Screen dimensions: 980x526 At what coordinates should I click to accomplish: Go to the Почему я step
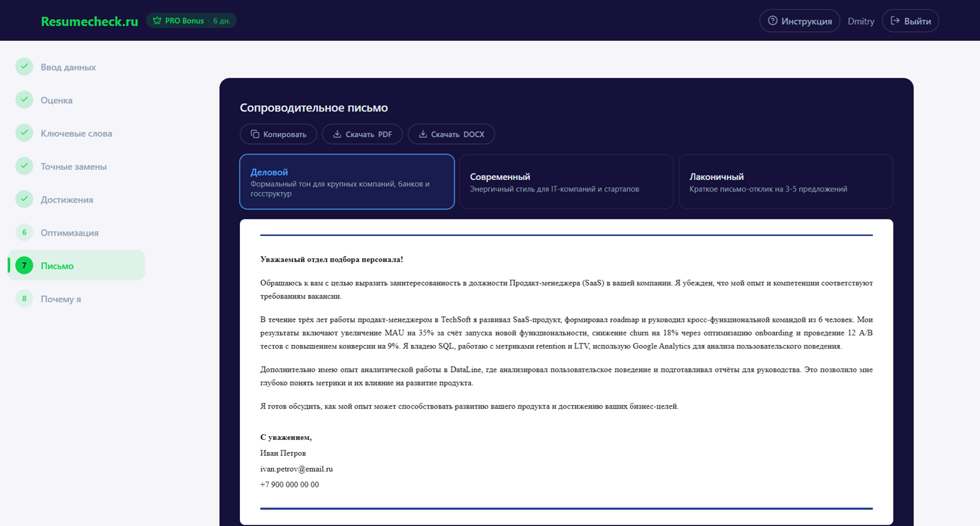[59, 298]
